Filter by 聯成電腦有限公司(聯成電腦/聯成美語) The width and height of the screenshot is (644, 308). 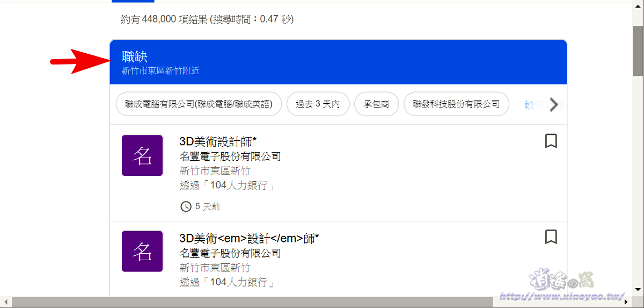199,104
